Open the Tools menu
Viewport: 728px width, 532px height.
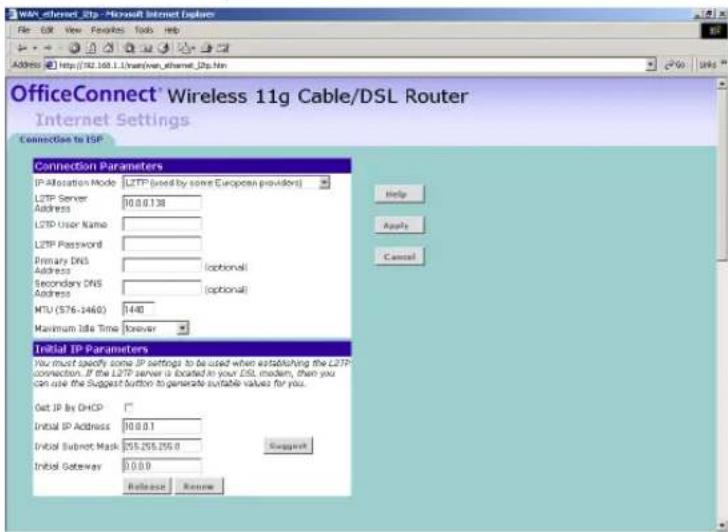click(144, 30)
